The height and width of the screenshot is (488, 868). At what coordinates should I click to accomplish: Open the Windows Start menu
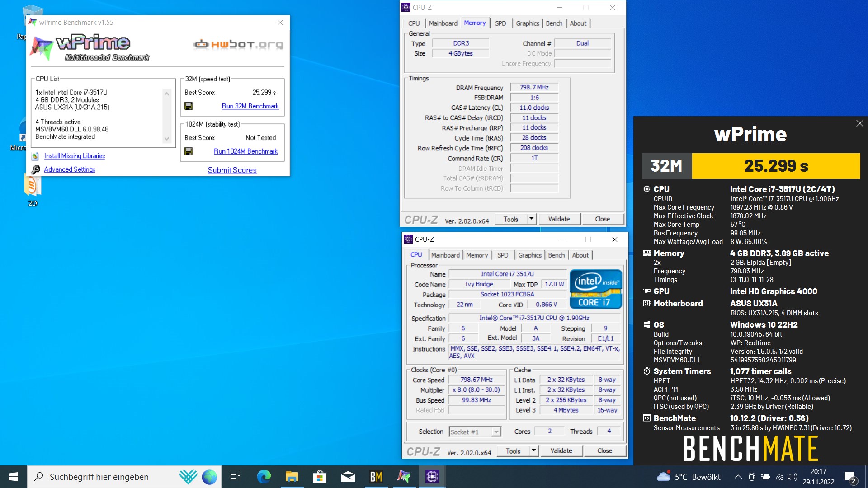(x=14, y=477)
